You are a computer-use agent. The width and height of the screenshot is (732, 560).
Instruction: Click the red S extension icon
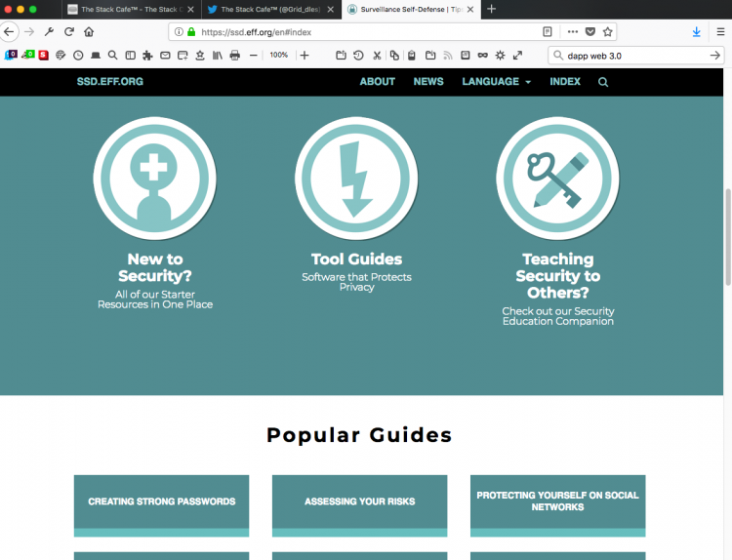tap(43, 55)
